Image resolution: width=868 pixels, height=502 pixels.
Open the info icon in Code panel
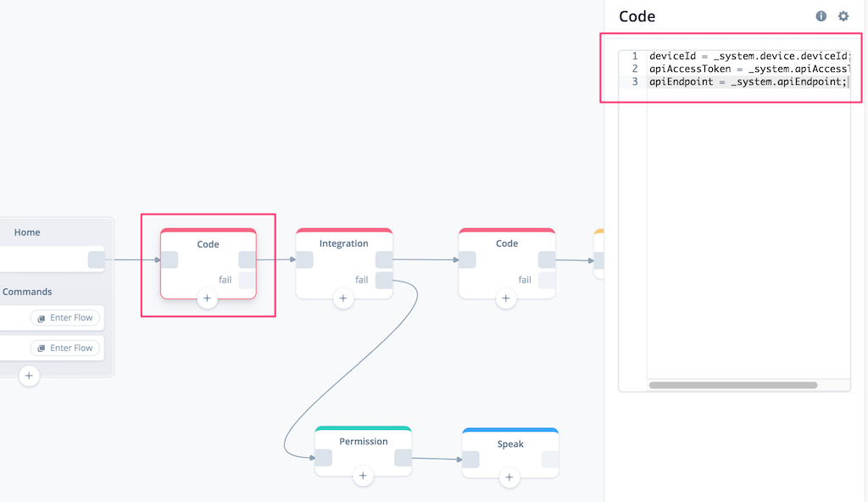click(821, 16)
